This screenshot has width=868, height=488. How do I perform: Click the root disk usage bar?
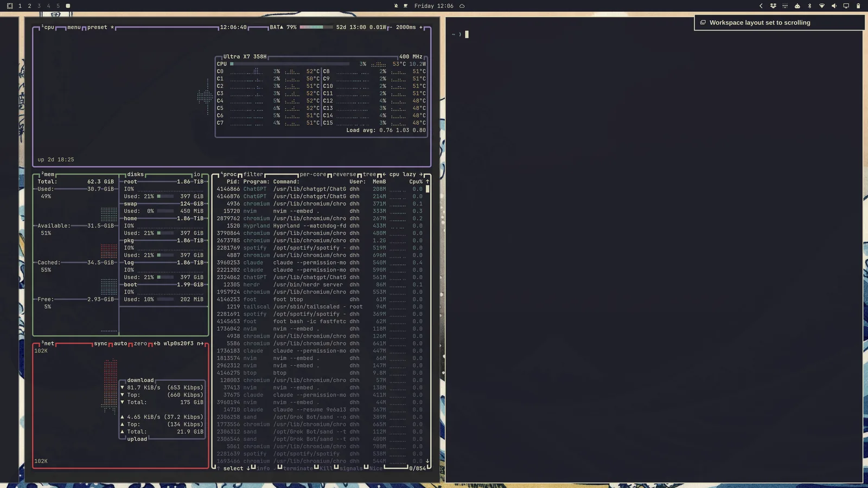[165, 196]
